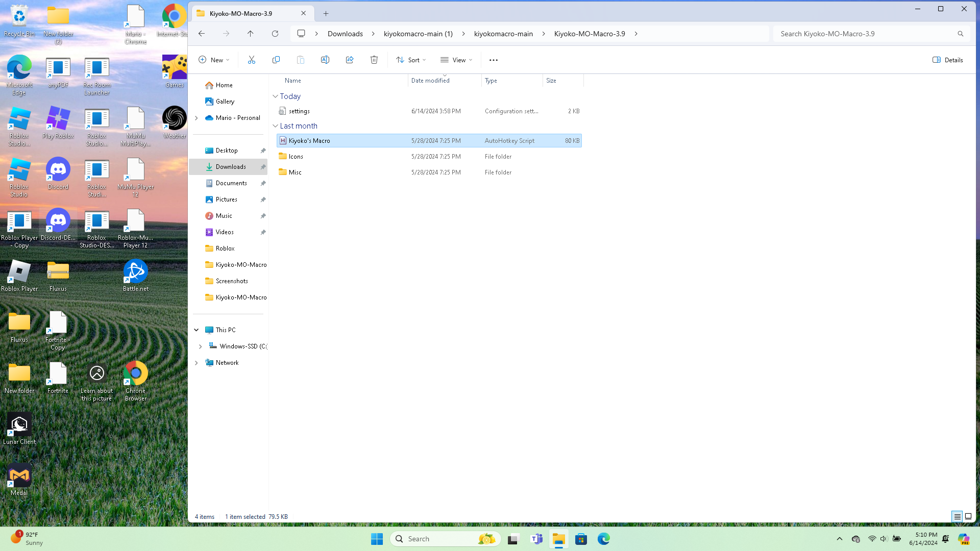Open the Sort dropdown menu

[411, 60]
